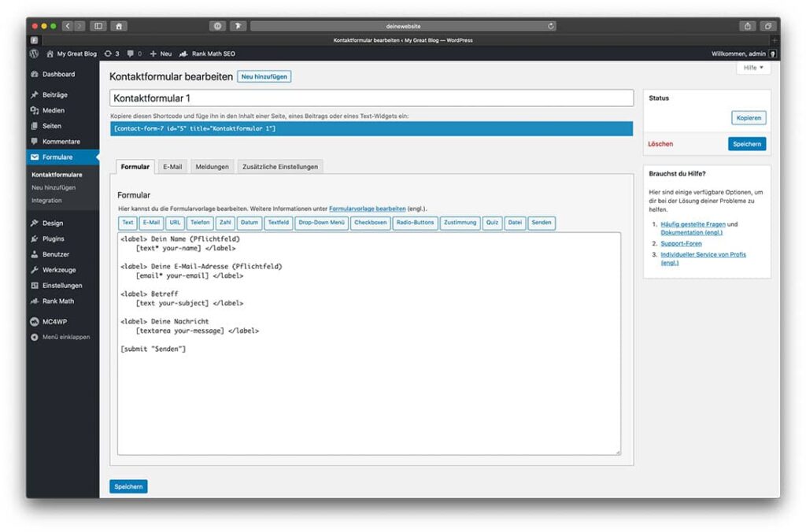Image resolution: width=806 pixels, height=532 pixels.
Task: Click the WordPress logo in the admin bar
Action: [x=34, y=54]
